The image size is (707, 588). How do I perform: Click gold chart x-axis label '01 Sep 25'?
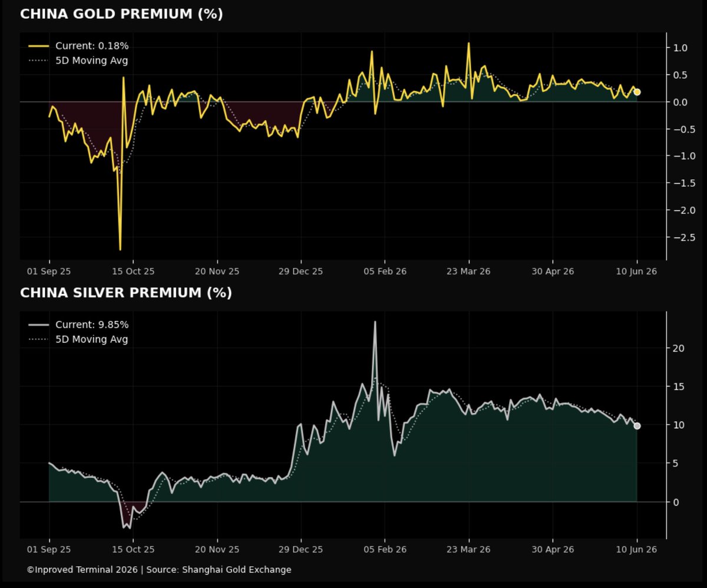[49, 271]
